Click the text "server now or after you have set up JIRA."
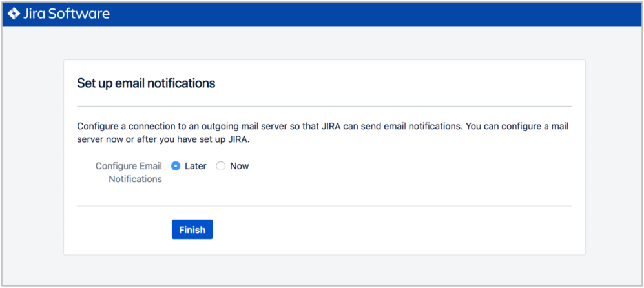 tap(163, 139)
